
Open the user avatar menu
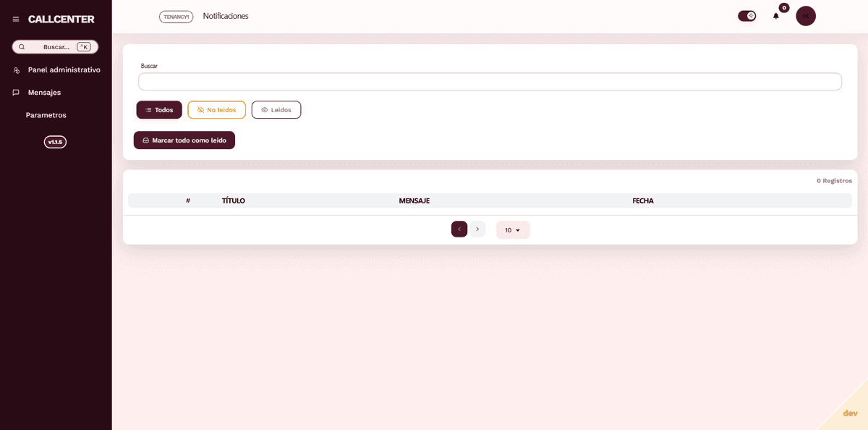[805, 16]
